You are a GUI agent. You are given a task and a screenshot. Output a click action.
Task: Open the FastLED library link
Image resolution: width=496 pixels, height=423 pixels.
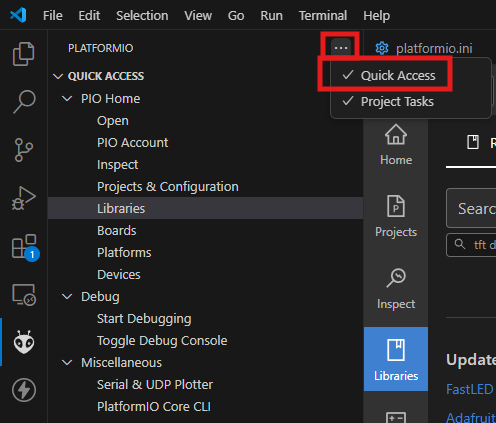click(x=469, y=389)
